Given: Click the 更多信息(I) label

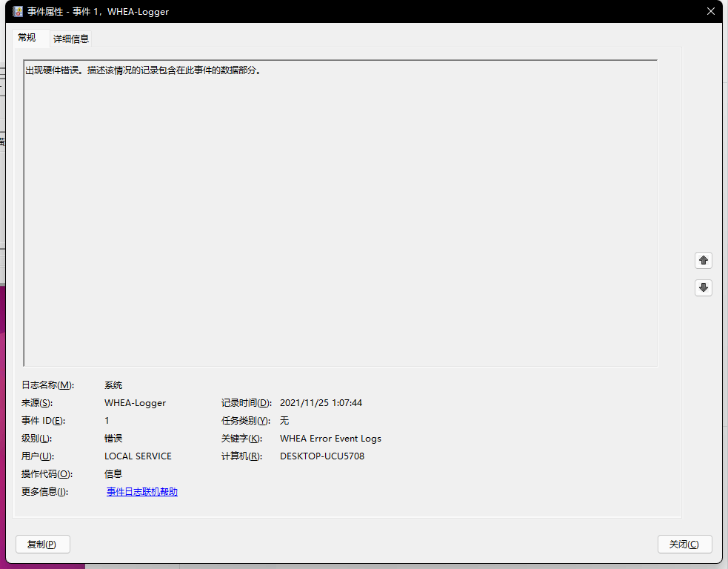Looking at the screenshot, I should tap(44, 491).
